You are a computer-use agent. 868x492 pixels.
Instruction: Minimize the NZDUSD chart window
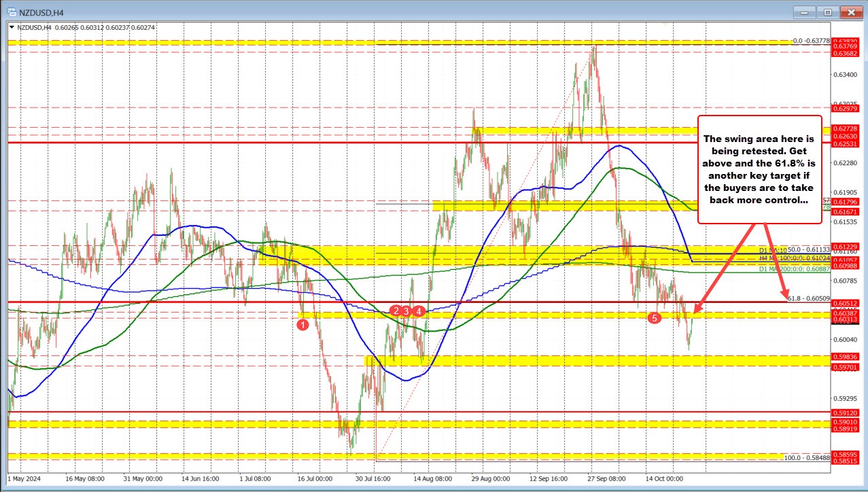pyautogui.click(x=804, y=12)
